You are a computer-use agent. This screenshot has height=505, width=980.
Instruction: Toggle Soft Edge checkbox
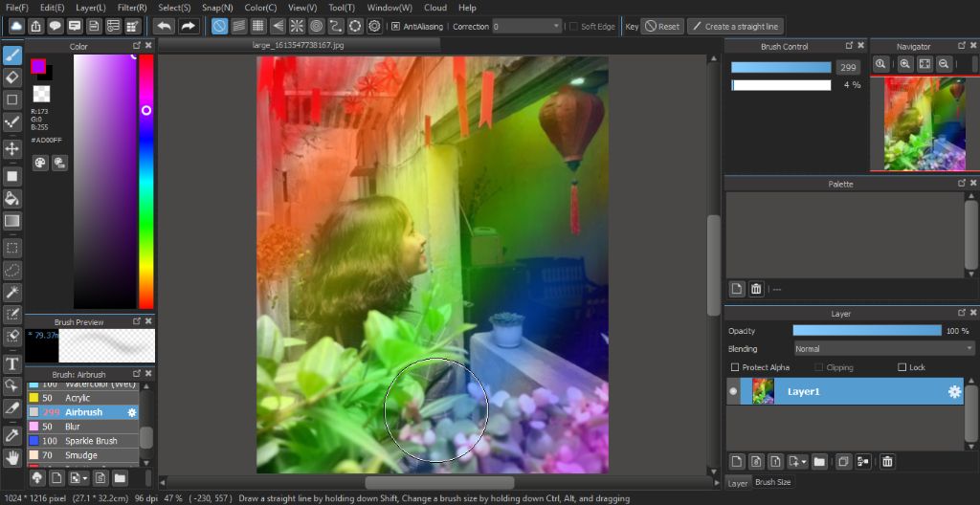[x=574, y=26]
